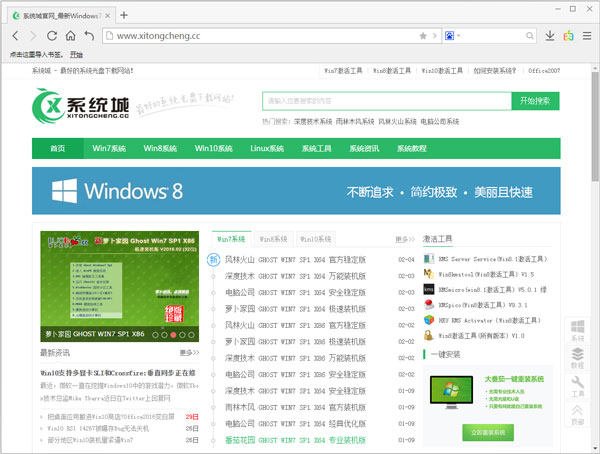Open Win10支持多显卡SLI news headline
Image resolution: width=600 pixels, height=454 pixels.
pyautogui.click(x=118, y=373)
